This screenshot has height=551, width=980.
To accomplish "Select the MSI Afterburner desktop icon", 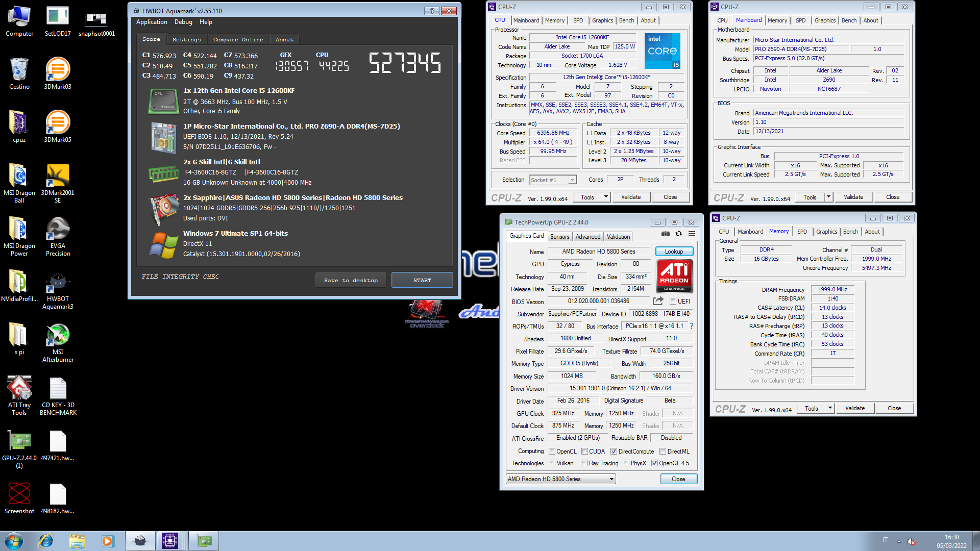I will click(x=58, y=343).
